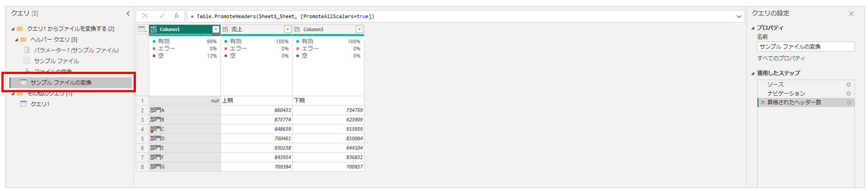Click the cancel formula X icon
This screenshot has width=868, height=191.
[145, 16]
